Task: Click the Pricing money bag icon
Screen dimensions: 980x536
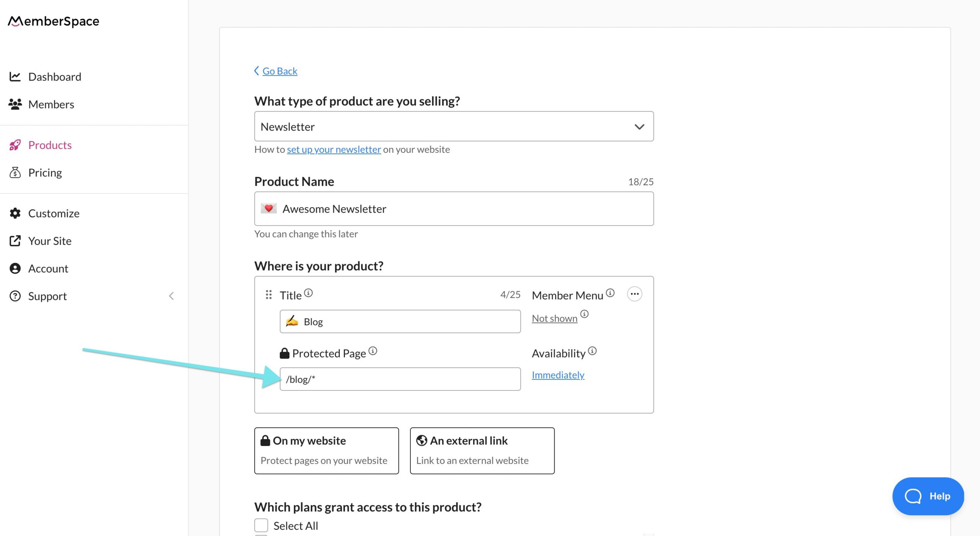Action: pos(15,172)
